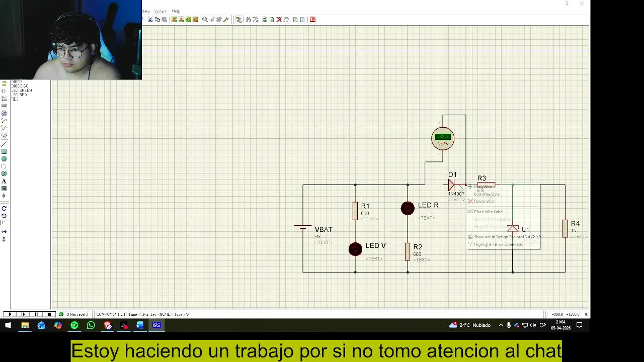
Task: Select the Block Delete toolbar icon
Action: (195, 20)
